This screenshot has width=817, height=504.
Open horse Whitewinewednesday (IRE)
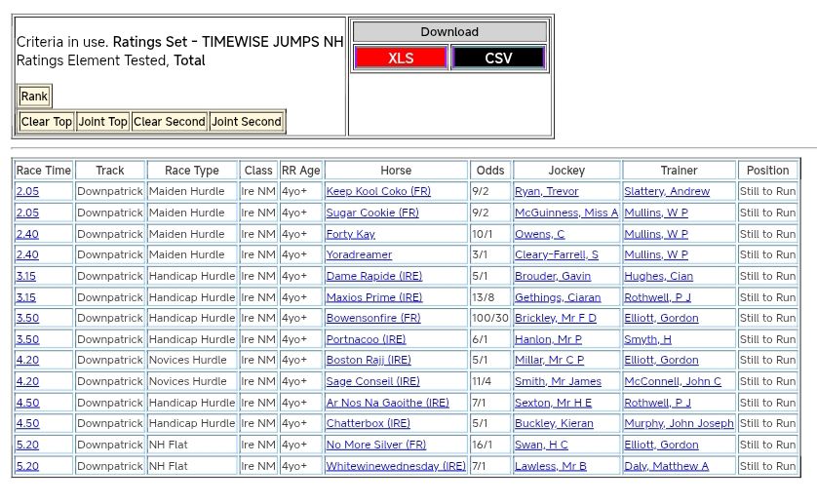pos(396,467)
